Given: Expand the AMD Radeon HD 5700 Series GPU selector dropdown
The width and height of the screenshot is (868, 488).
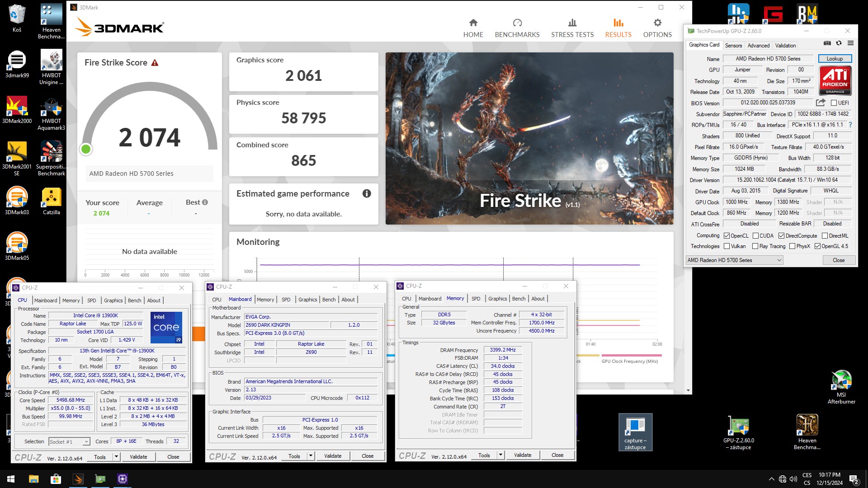Looking at the screenshot, I should pos(734,260).
